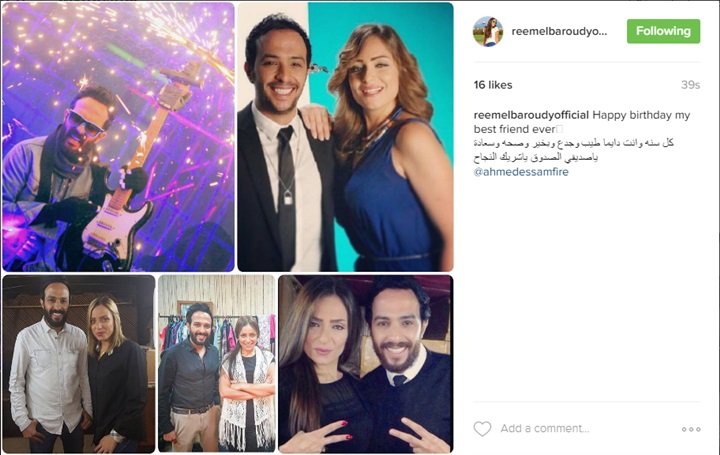Viewport: 720px width, 455px height.
Task: Open the @ahmedessamfire mention link
Action: coord(521,172)
